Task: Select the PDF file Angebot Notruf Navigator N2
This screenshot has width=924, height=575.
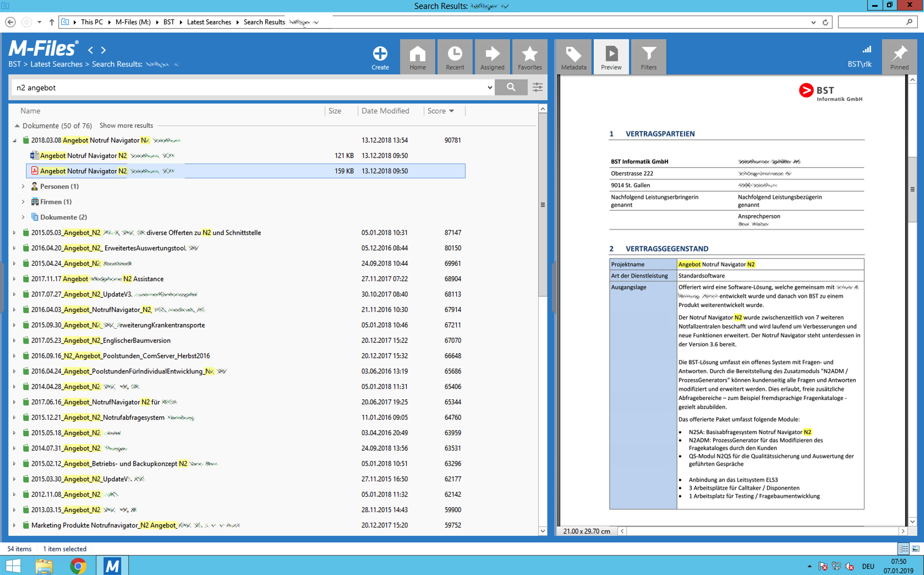Action: [246, 171]
